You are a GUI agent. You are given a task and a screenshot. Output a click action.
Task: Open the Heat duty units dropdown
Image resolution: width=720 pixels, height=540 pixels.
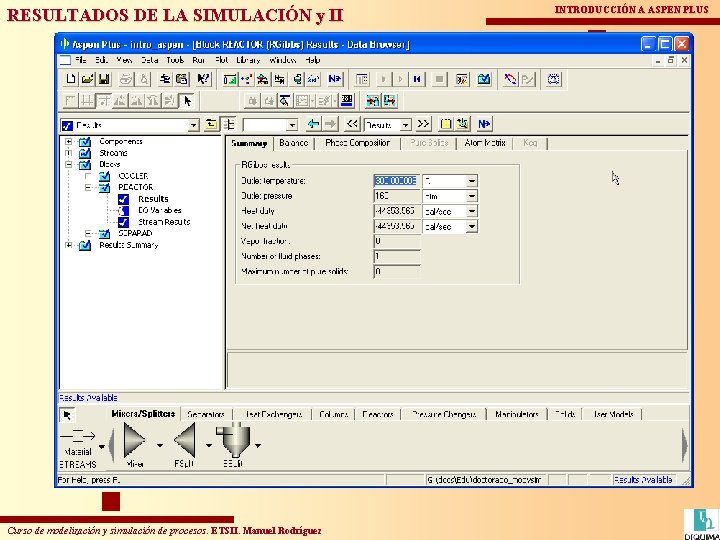tap(472, 211)
